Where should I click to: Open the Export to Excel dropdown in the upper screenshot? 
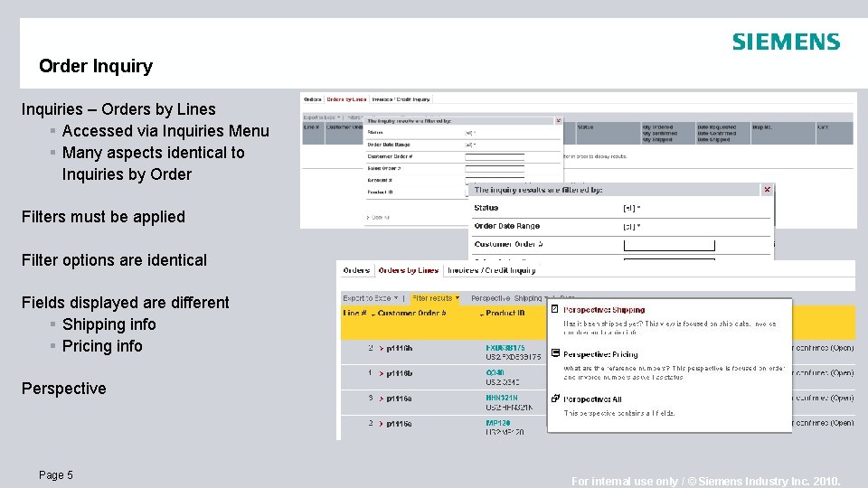pos(322,117)
